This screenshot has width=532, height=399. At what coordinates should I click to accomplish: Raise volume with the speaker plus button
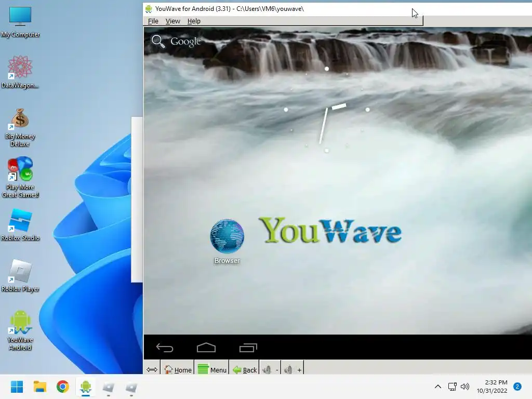293,369
